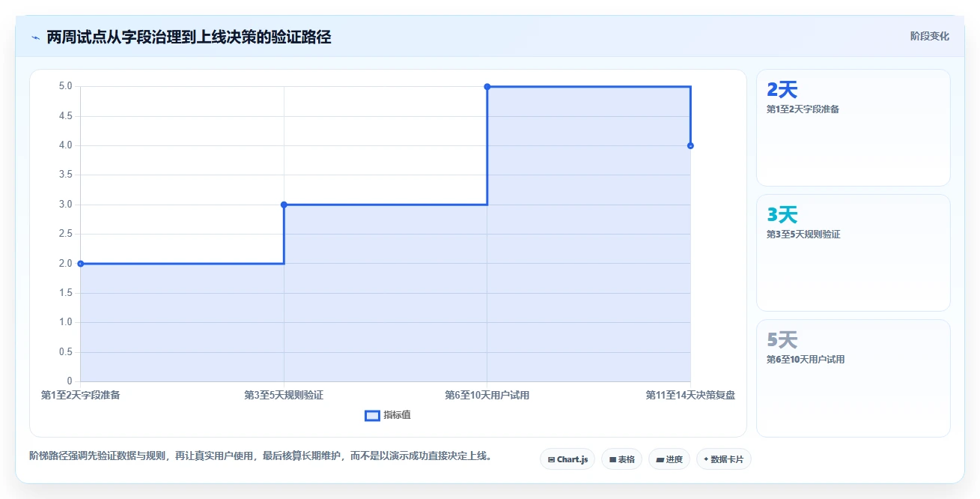Click the y-axis tick 0
Screen dimensions: 980x499
(x=69, y=381)
